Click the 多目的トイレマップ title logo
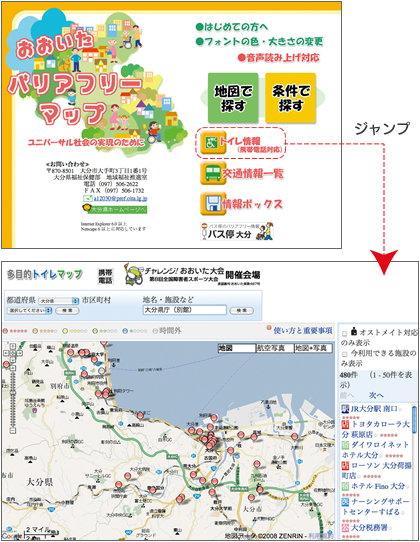420x542 pixels. point(45,275)
